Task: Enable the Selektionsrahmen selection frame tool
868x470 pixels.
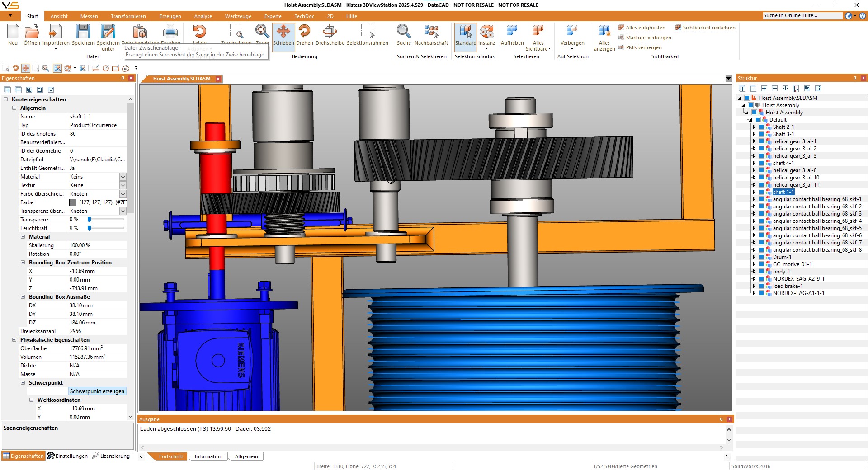Action: 367,32
